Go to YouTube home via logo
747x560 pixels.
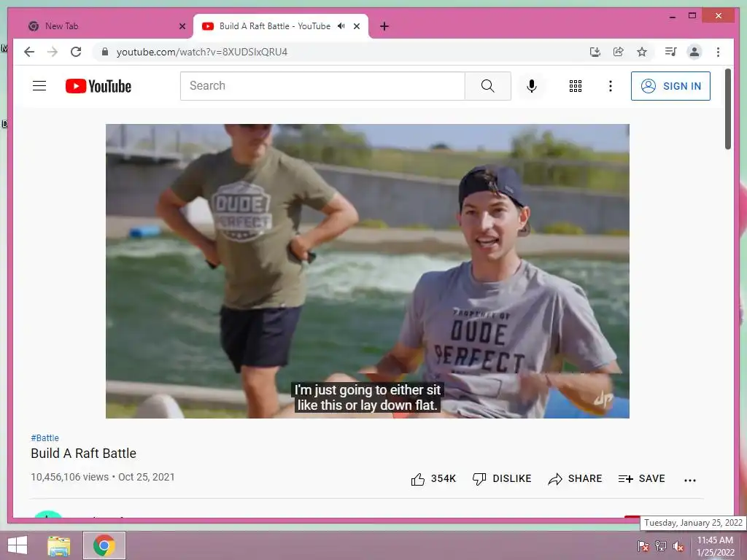98,86
